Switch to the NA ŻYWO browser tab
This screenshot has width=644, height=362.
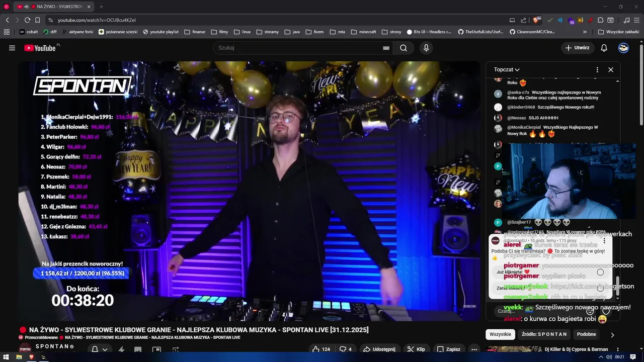(x=54, y=7)
